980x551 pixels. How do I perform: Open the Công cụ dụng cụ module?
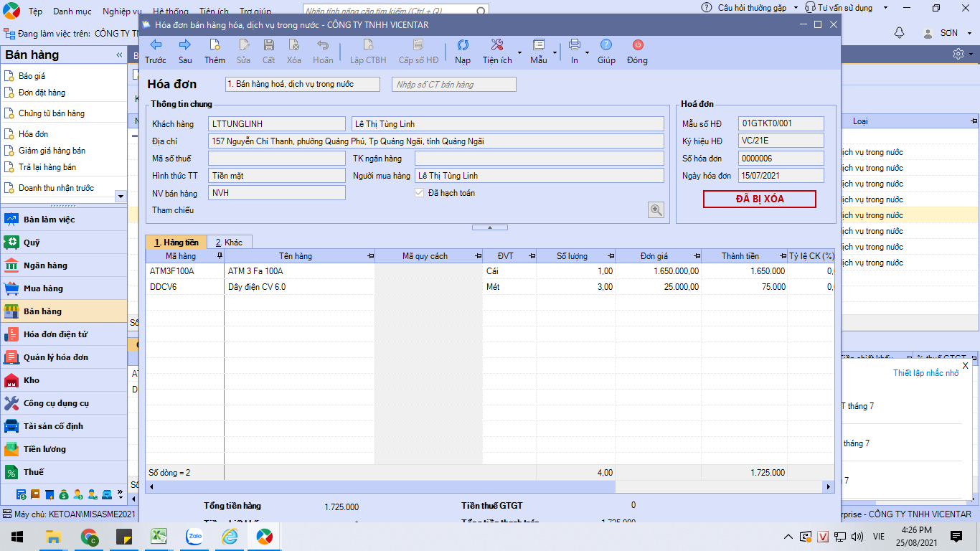tap(64, 403)
